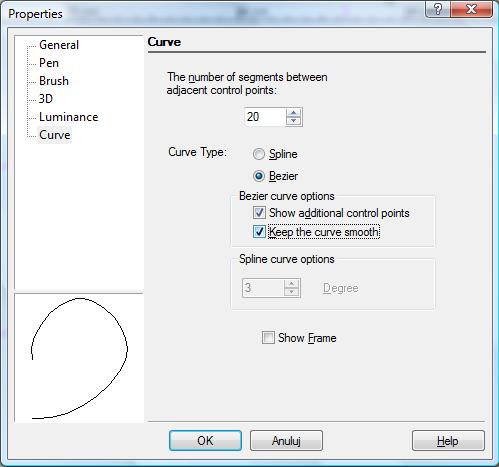Uncheck Keep the curve smooth
This screenshot has width=499, height=467.
[259, 232]
